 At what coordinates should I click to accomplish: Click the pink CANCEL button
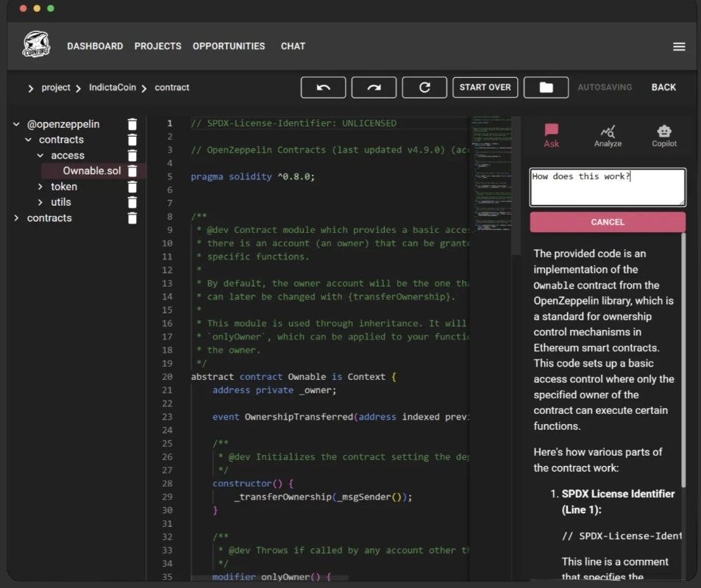click(608, 222)
